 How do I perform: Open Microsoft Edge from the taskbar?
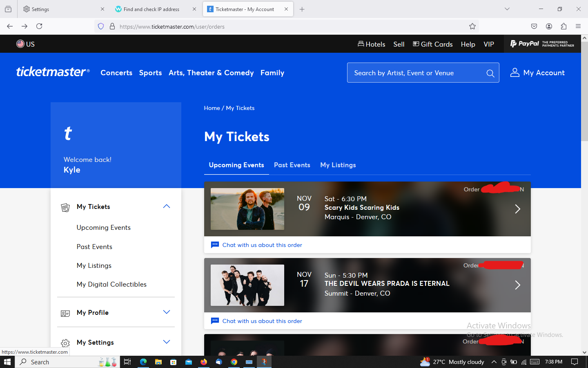pos(143,362)
